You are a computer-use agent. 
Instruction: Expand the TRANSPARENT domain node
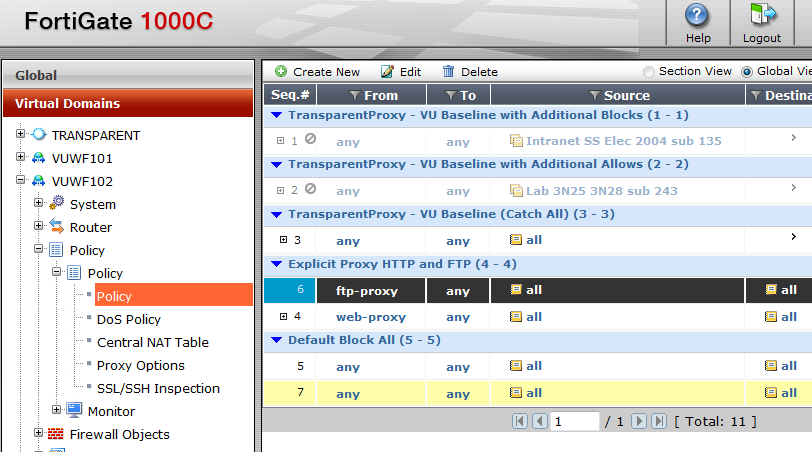click(x=20, y=134)
